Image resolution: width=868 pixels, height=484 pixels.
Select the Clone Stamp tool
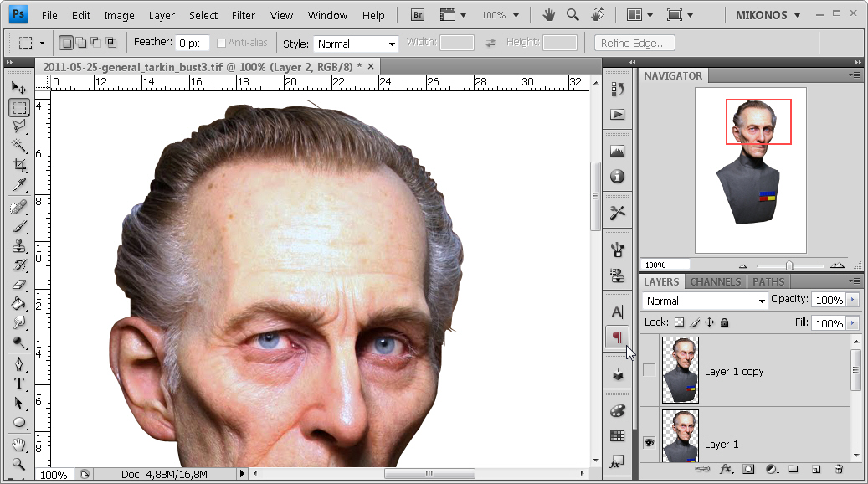(19, 246)
